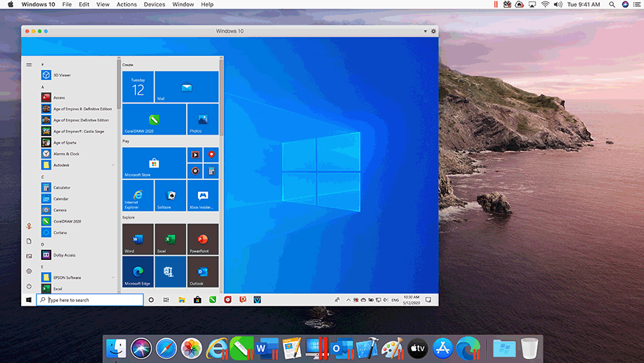Screen dimensions: 644x363
Task: Click the Power icon in Start menu
Action: [x=29, y=286]
